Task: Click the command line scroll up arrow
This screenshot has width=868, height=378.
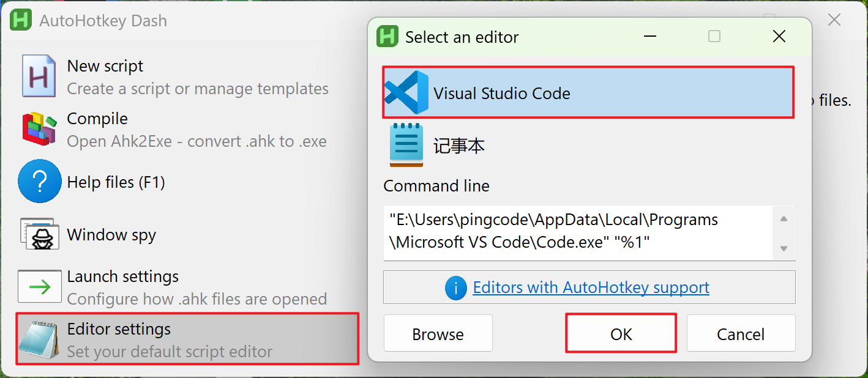Action: pos(784,218)
